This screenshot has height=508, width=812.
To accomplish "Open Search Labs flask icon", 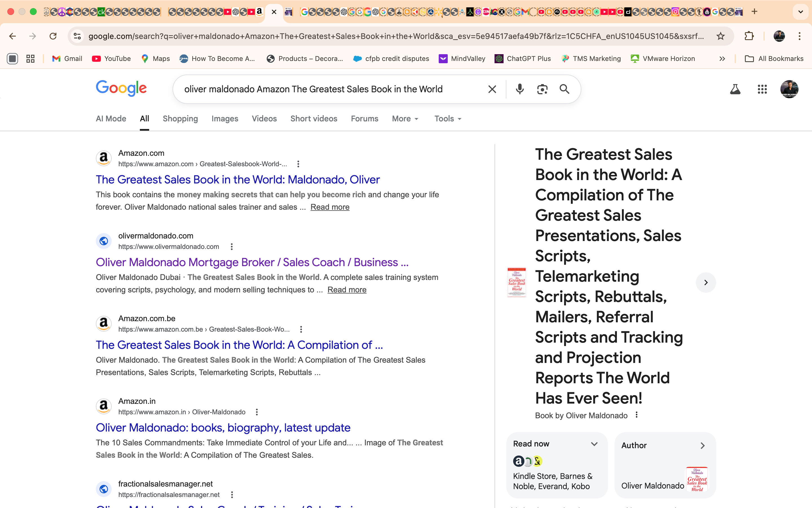I will point(735,89).
